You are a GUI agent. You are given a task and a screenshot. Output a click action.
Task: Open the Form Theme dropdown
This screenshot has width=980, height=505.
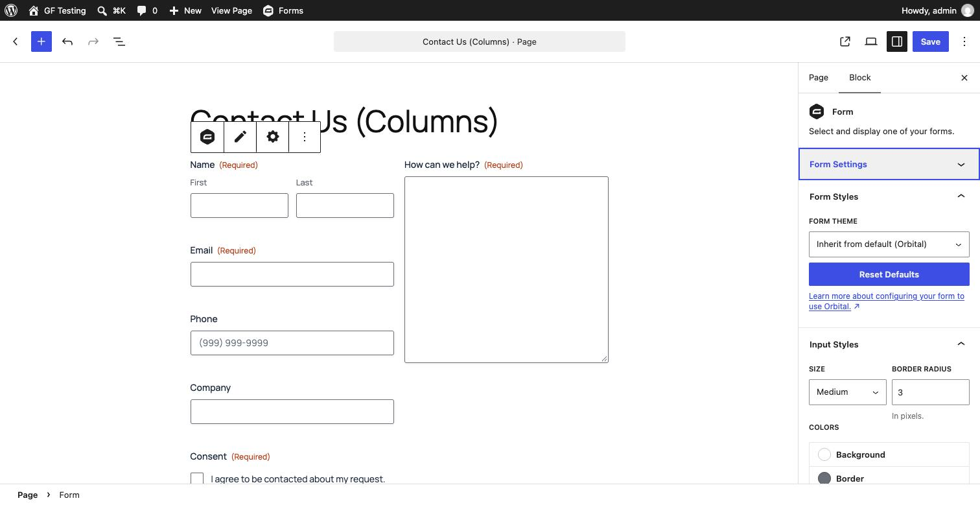(889, 244)
